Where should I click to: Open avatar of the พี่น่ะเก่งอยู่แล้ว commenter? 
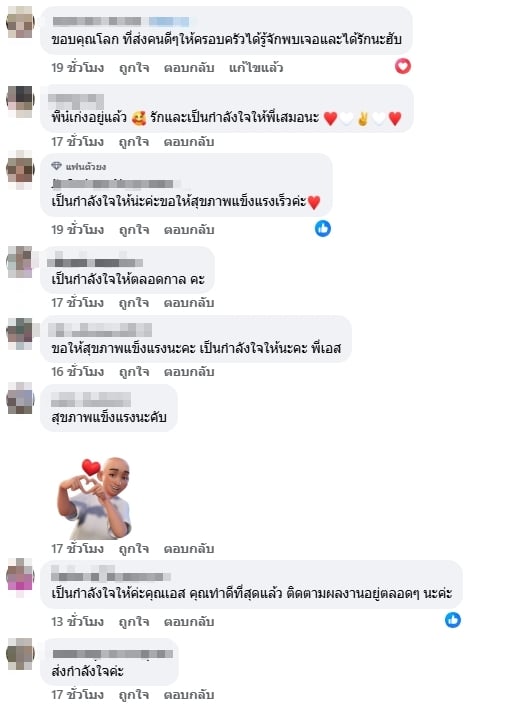click(20, 100)
